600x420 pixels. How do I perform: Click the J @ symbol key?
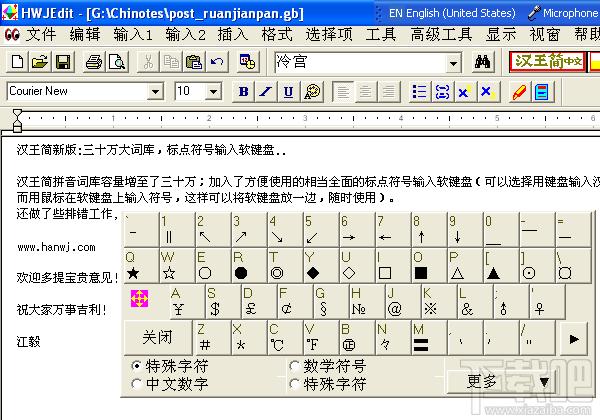pyautogui.click(x=401, y=302)
